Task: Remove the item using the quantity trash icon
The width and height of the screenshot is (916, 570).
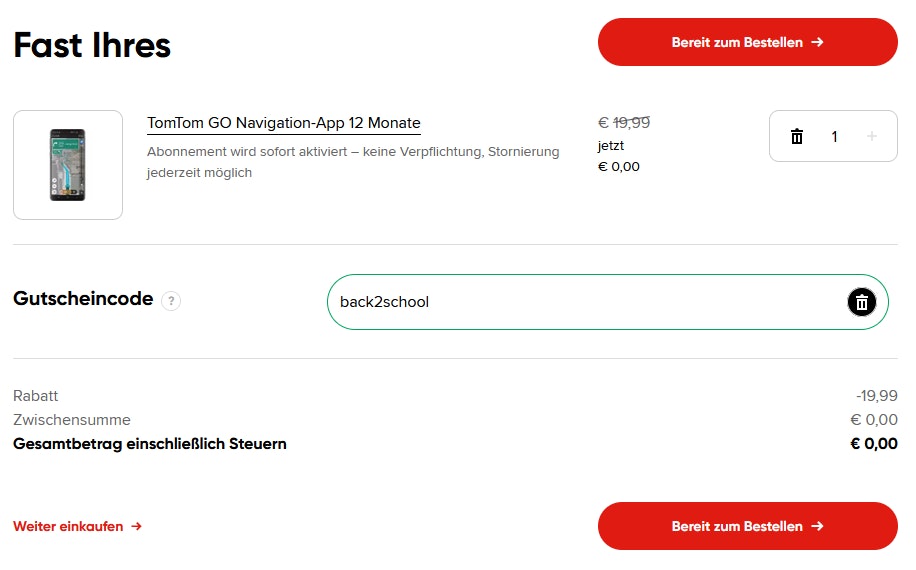Action: (x=797, y=137)
